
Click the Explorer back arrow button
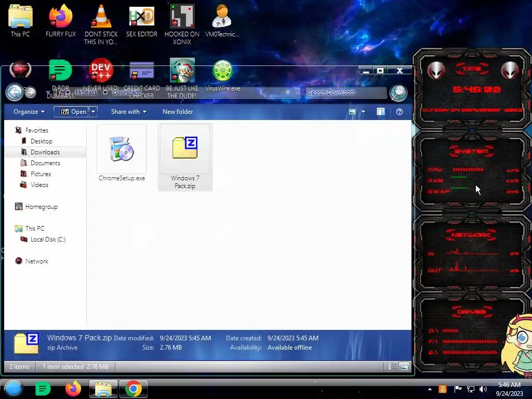14,92
